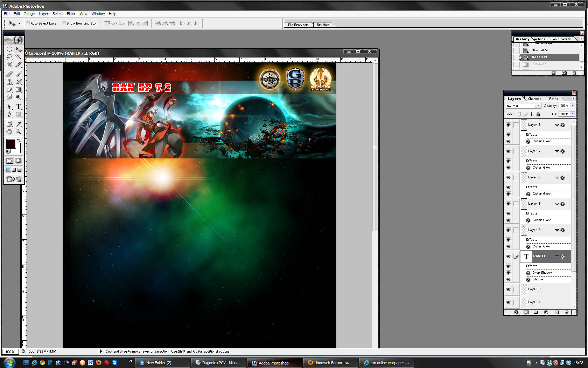Select the History Brush tool
588x368 pixels.
click(x=19, y=82)
